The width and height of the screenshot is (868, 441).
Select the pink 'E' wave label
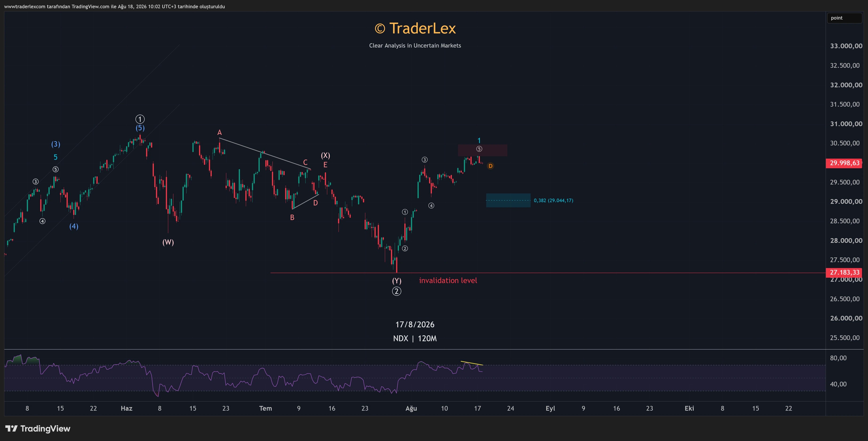pyautogui.click(x=325, y=165)
